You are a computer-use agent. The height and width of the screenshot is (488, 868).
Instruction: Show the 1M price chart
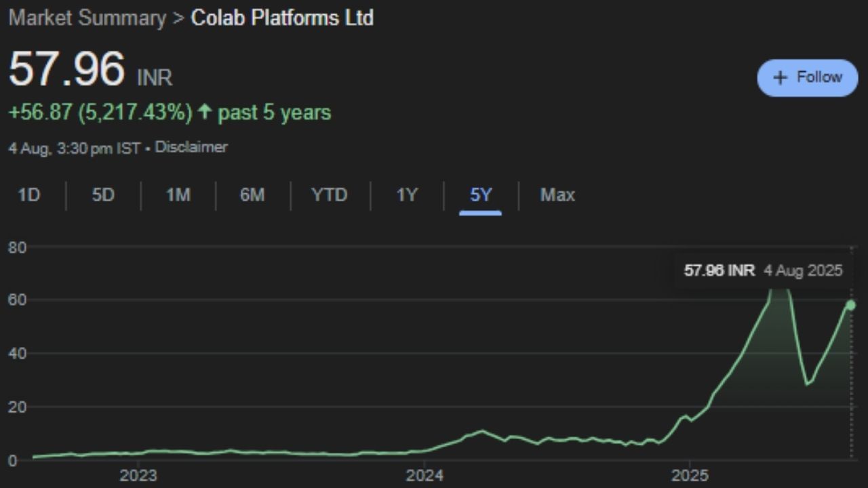coord(178,195)
